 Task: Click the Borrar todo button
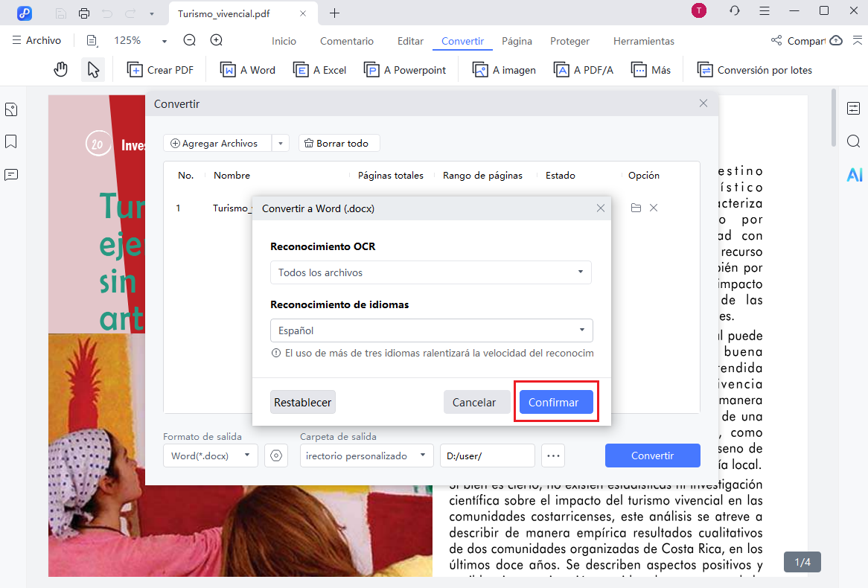(339, 143)
